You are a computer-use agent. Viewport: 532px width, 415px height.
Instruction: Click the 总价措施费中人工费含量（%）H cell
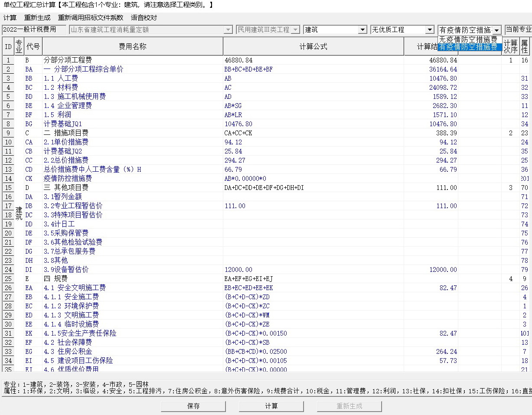[133, 170]
